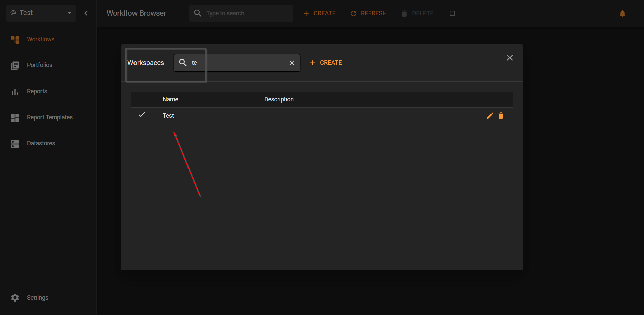
Task: Open the Reports sidebar section
Action: click(37, 91)
